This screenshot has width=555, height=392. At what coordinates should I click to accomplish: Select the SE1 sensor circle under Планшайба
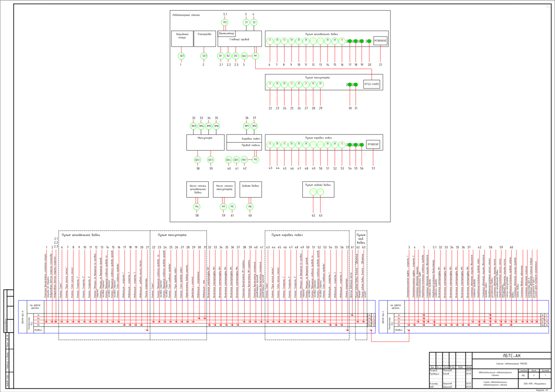point(204,56)
